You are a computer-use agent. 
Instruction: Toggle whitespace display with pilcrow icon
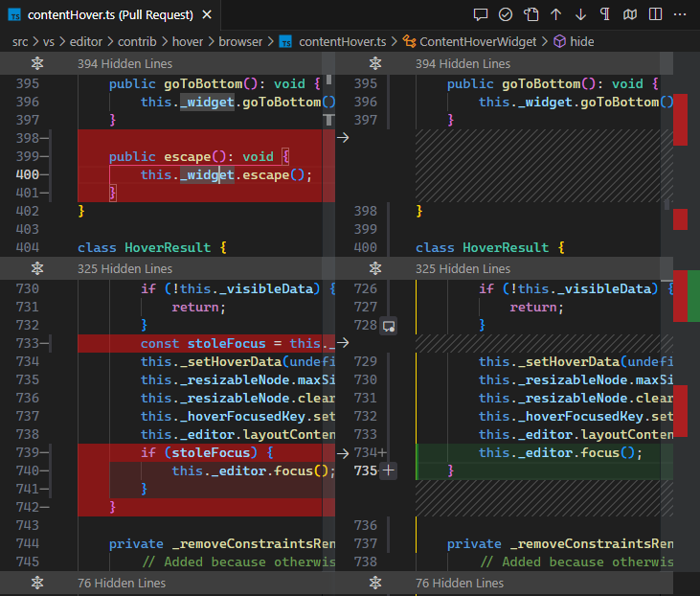coord(605,15)
